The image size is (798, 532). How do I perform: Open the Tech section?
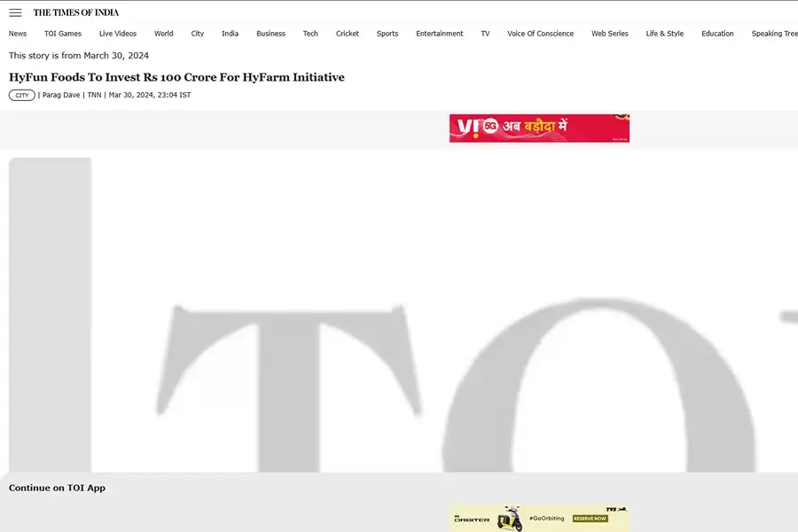pos(310,34)
